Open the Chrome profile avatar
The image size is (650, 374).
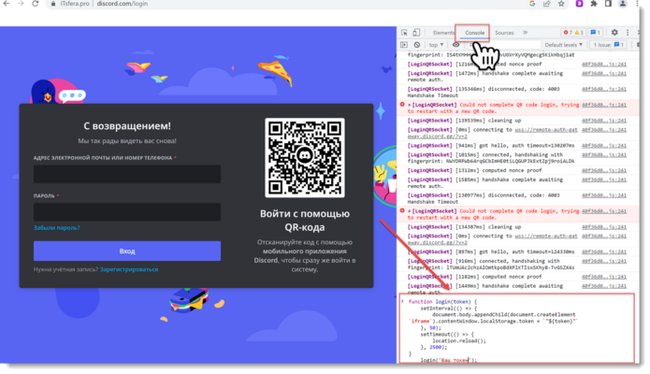pyautogui.click(x=622, y=3)
